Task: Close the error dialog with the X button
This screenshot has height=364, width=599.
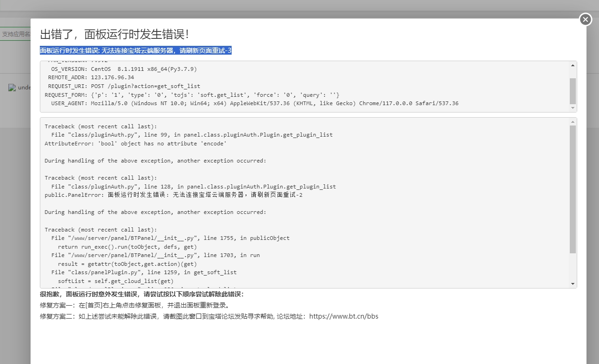Action: [586, 19]
